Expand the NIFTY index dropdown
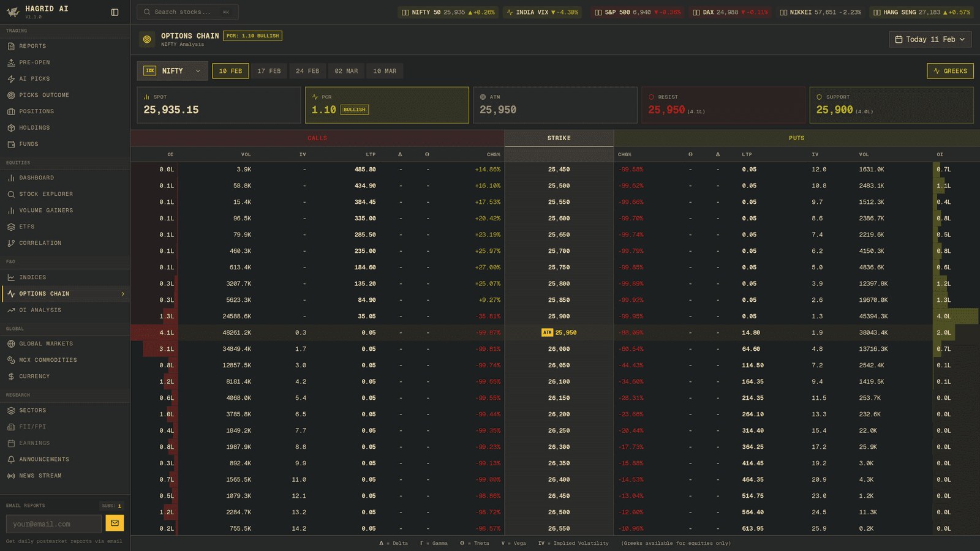The height and width of the screenshot is (551, 980). (172, 71)
